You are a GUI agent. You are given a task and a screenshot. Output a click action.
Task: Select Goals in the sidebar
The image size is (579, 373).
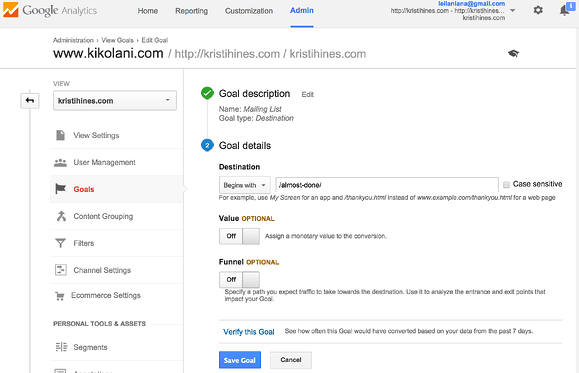coord(84,189)
